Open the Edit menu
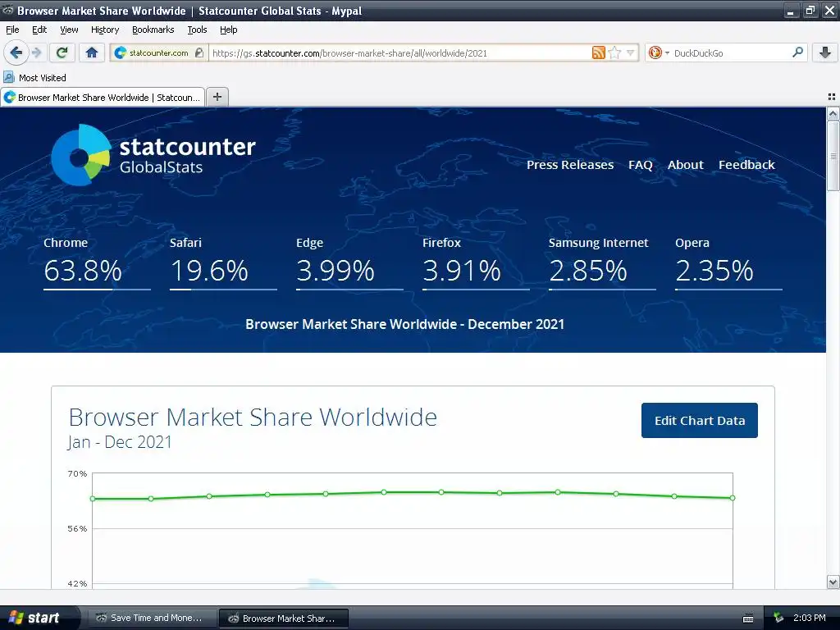 [x=39, y=30]
